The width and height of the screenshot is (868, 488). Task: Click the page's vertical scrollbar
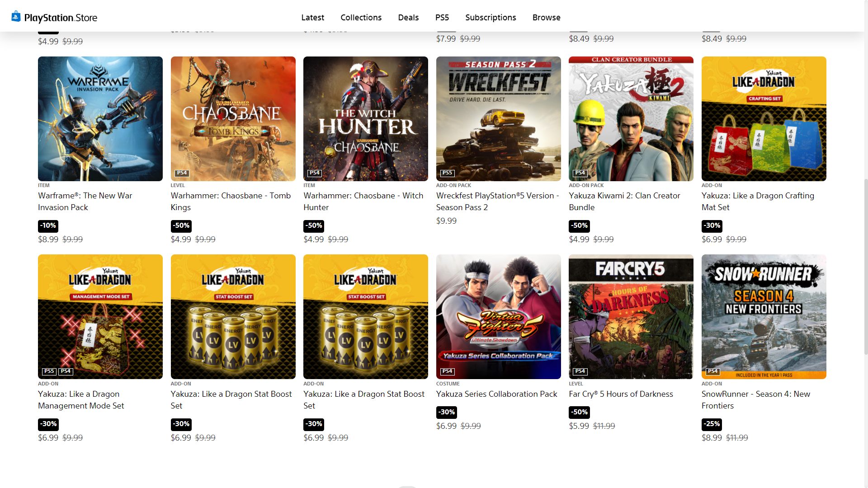tap(865, 267)
